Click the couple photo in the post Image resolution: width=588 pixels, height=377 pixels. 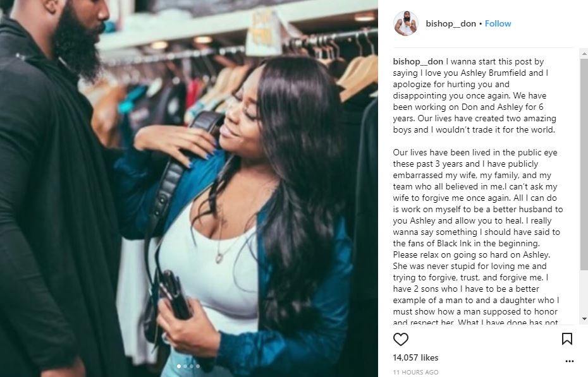pyautogui.click(x=189, y=189)
